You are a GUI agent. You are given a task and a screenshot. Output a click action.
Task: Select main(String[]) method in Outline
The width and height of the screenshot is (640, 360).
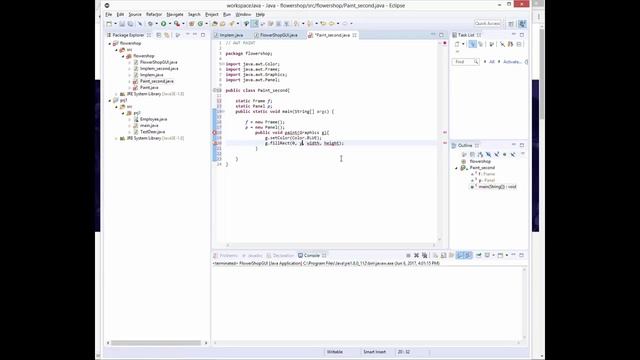tap(497, 187)
